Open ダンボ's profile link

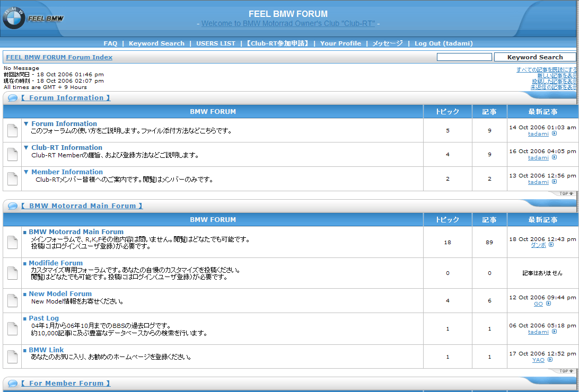pos(538,245)
